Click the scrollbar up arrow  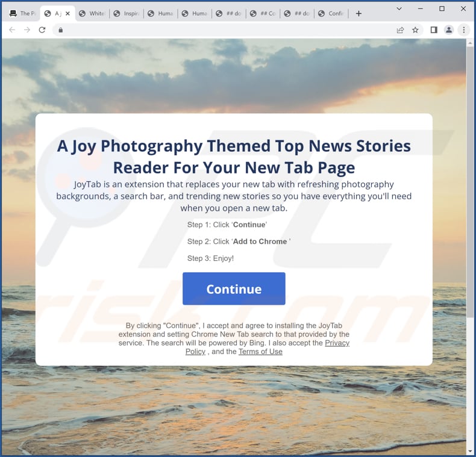point(470,43)
